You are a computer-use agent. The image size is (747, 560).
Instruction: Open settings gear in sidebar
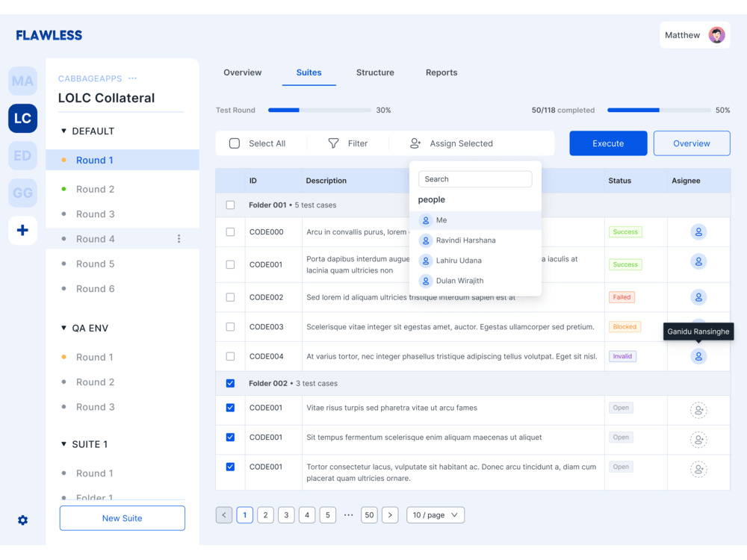point(22,520)
